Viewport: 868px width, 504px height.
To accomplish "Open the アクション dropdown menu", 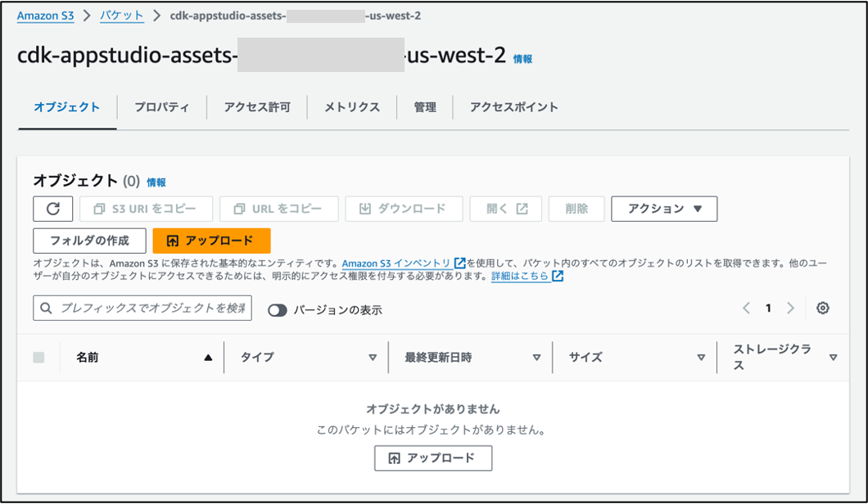I will 664,209.
